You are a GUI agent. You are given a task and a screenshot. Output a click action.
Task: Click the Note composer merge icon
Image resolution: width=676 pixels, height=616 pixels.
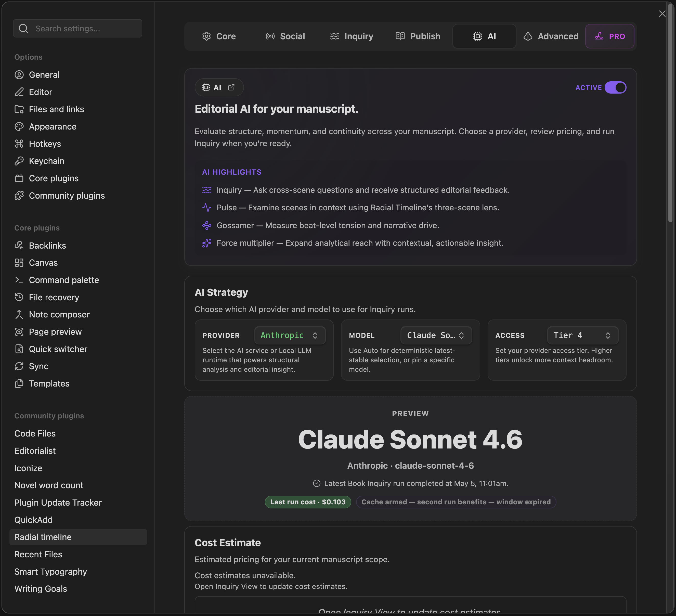pyautogui.click(x=19, y=315)
